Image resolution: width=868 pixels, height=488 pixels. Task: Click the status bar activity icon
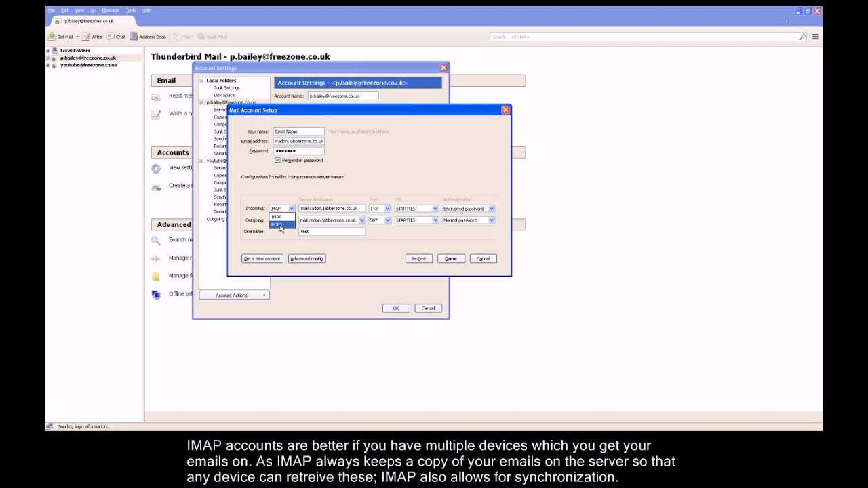[50, 426]
